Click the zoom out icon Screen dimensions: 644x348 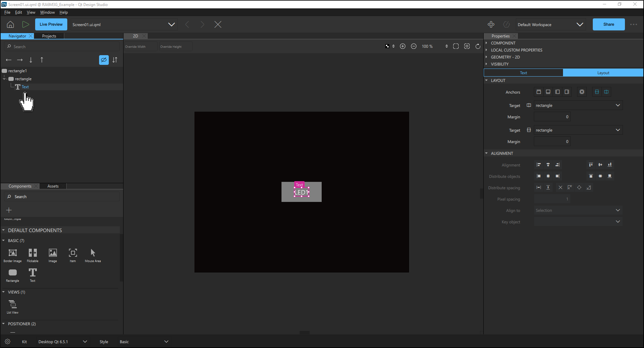coord(414,46)
